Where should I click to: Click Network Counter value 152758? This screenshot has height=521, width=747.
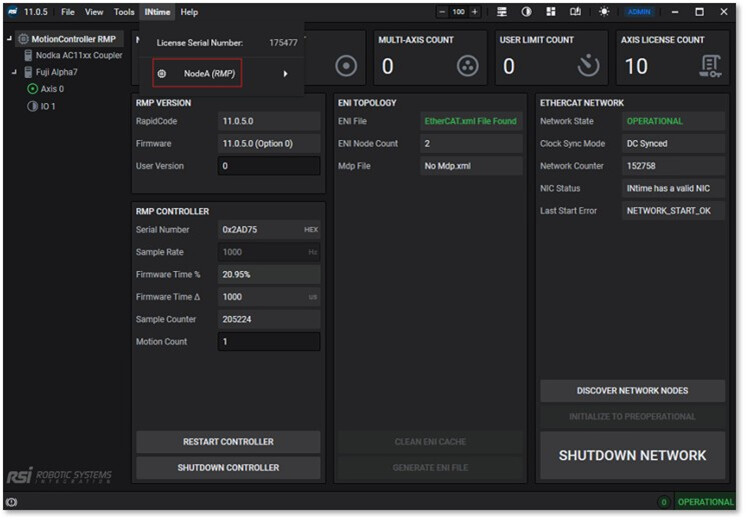pos(673,166)
